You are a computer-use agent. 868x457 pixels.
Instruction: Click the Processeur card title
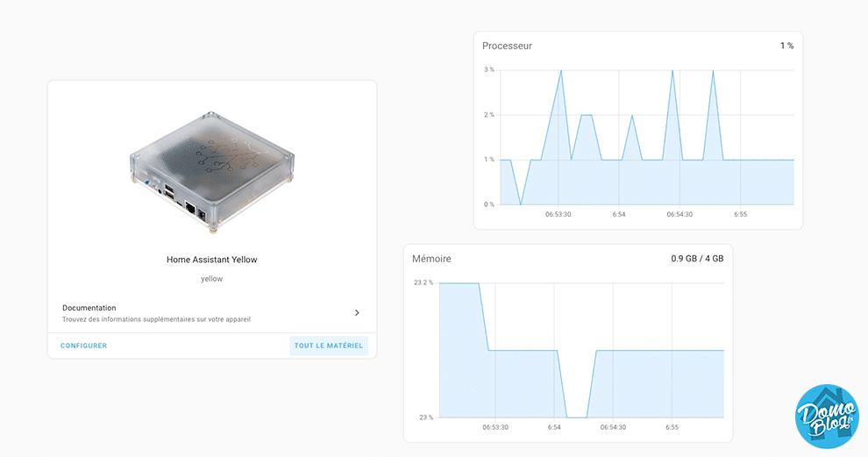(507, 46)
